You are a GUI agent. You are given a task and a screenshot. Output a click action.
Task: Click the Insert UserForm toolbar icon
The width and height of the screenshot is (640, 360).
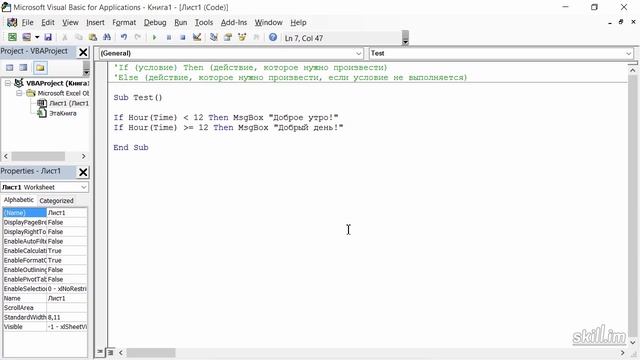[x=27, y=38]
